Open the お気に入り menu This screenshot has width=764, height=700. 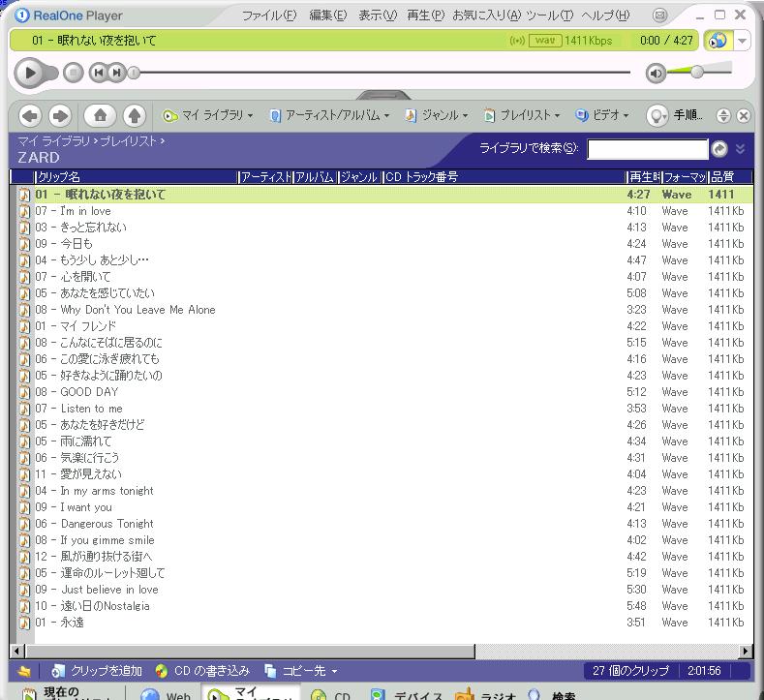[x=487, y=15]
